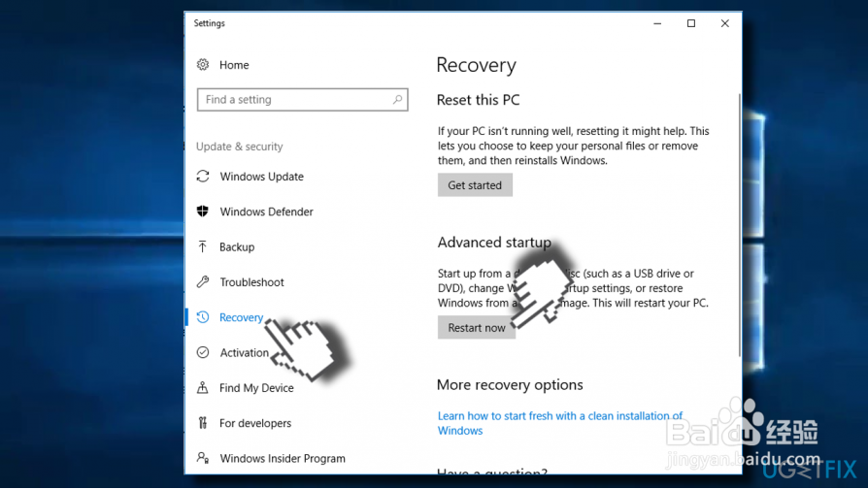Open the clean installation of Windows link
The width and height of the screenshot is (868, 489).
(x=559, y=423)
